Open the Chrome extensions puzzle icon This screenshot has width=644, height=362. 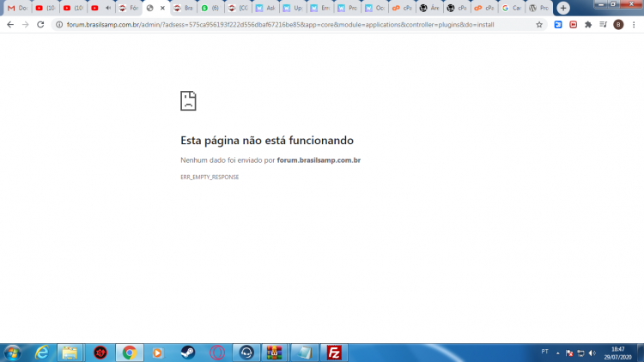pyautogui.click(x=588, y=25)
